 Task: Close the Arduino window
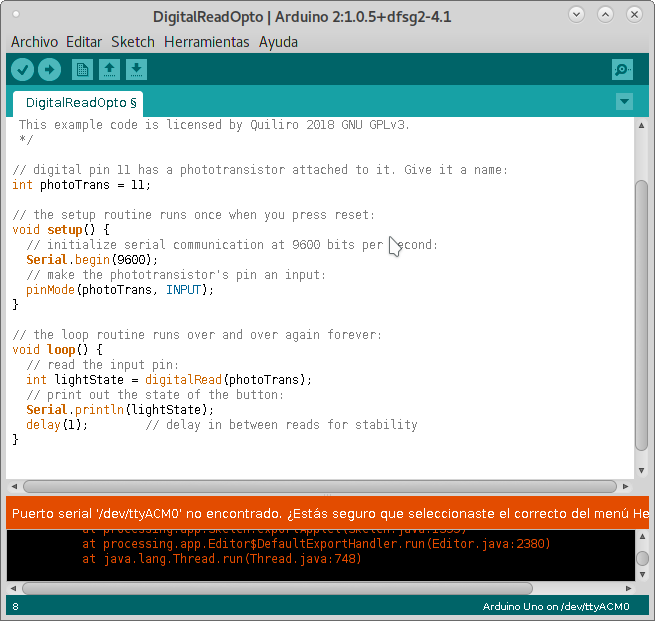point(634,15)
